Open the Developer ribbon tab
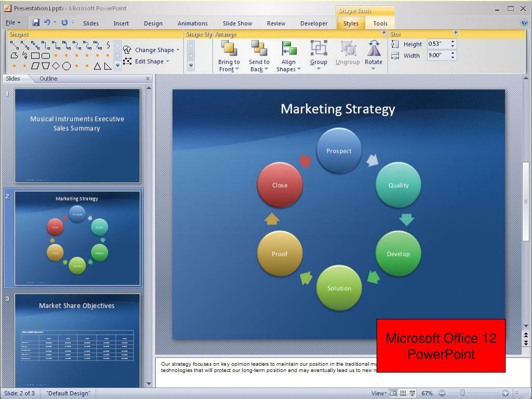This screenshot has width=532, height=399. click(314, 23)
